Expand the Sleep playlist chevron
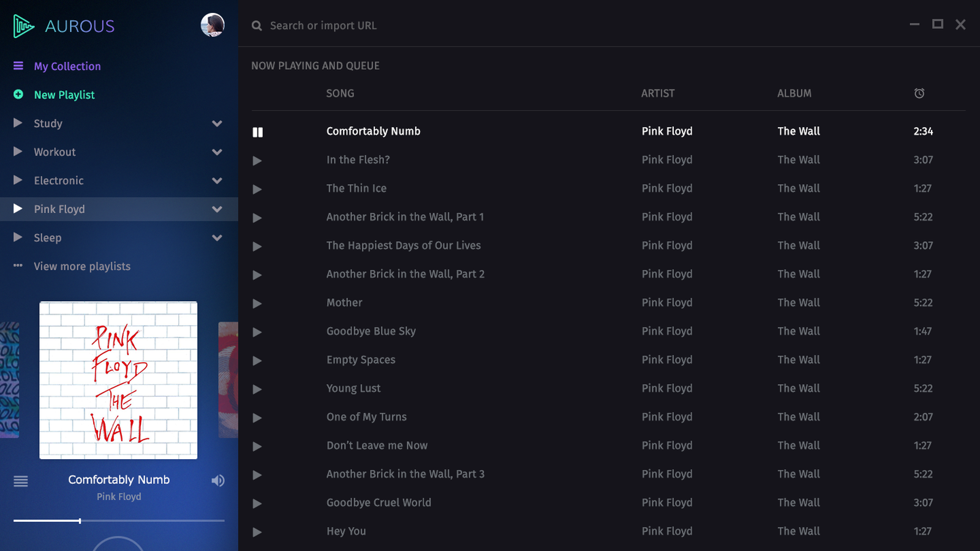Image resolution: width=980 pixels, height=551 pixels. click(217, 238)
